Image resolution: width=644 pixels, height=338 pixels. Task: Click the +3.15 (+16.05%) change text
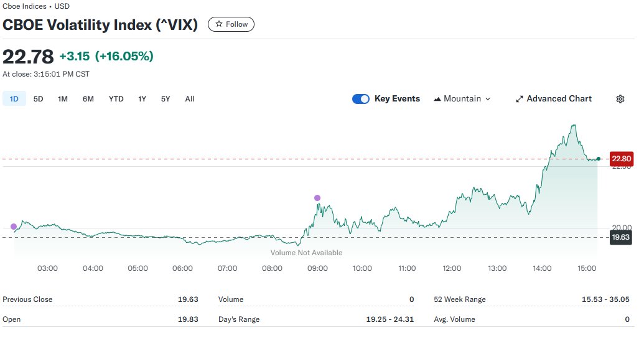tap(106, 56)
